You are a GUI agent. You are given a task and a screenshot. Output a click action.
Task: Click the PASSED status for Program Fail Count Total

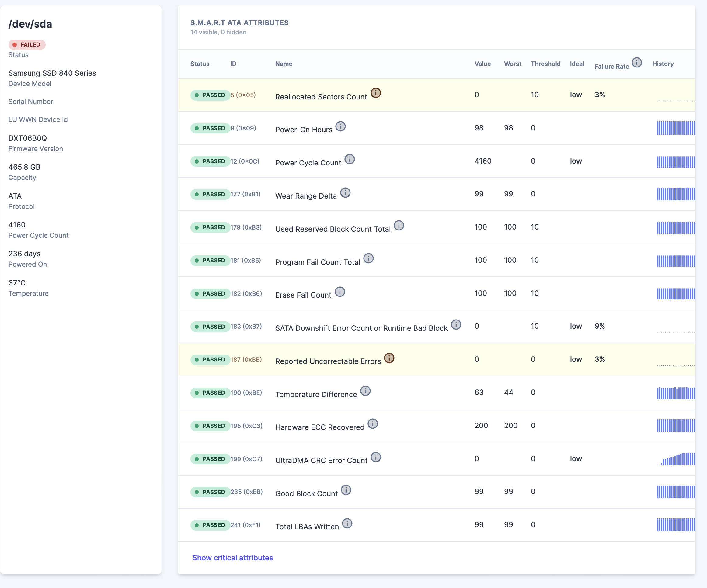211,260
